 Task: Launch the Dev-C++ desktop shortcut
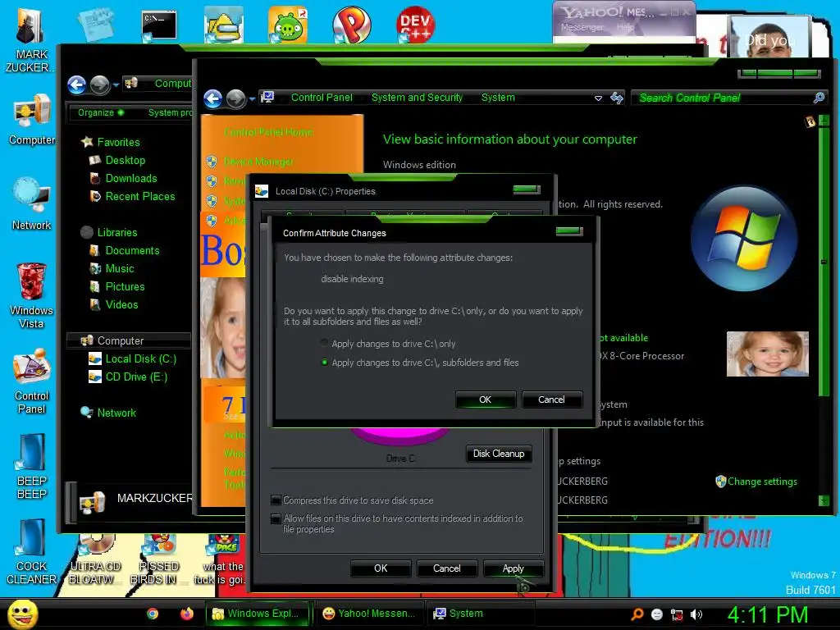pos(415,25)
